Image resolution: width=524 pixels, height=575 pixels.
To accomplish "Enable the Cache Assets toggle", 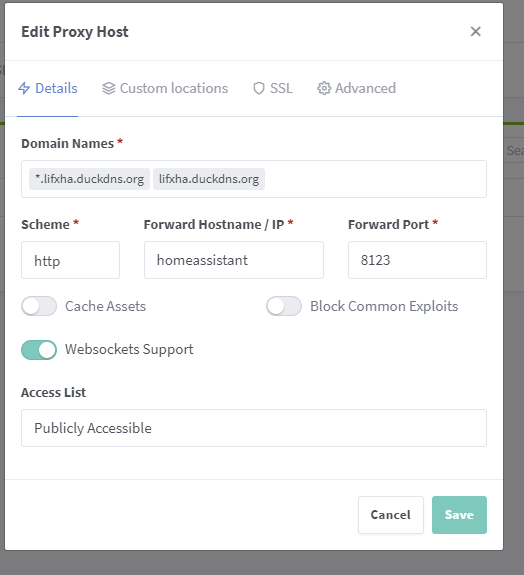I will pos(39,306).
